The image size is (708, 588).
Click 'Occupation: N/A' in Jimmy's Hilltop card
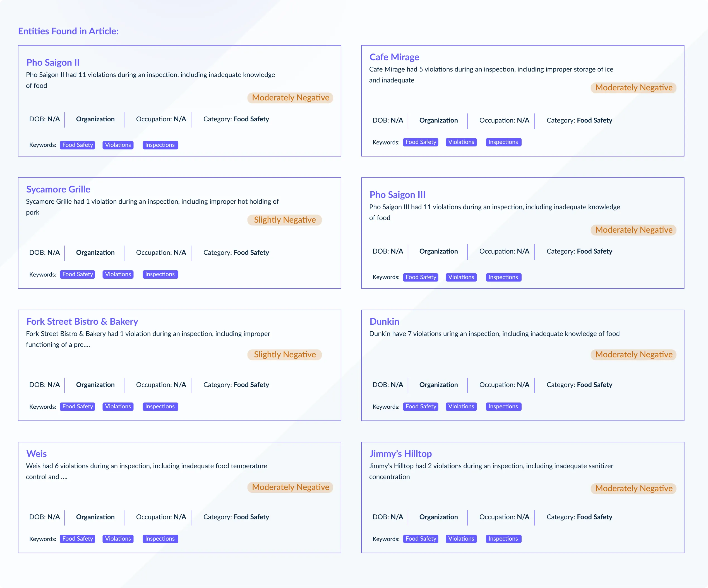click(504, 517)
